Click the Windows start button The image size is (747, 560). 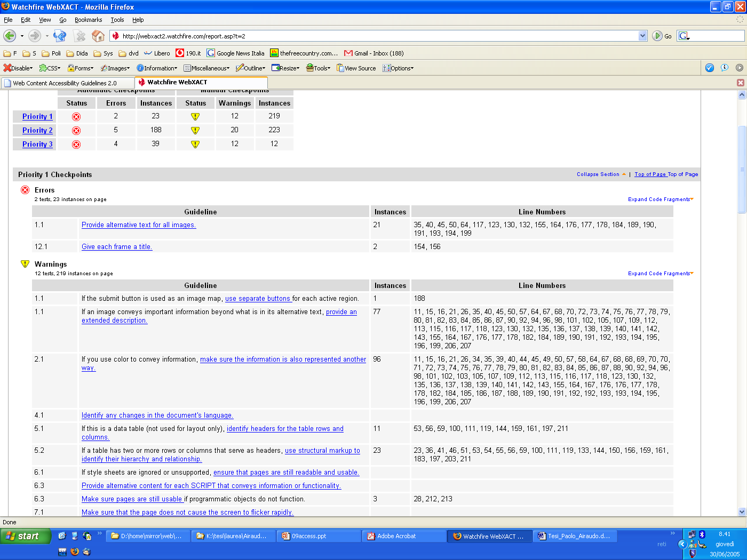pyautogui.click(x=25, y=536)
